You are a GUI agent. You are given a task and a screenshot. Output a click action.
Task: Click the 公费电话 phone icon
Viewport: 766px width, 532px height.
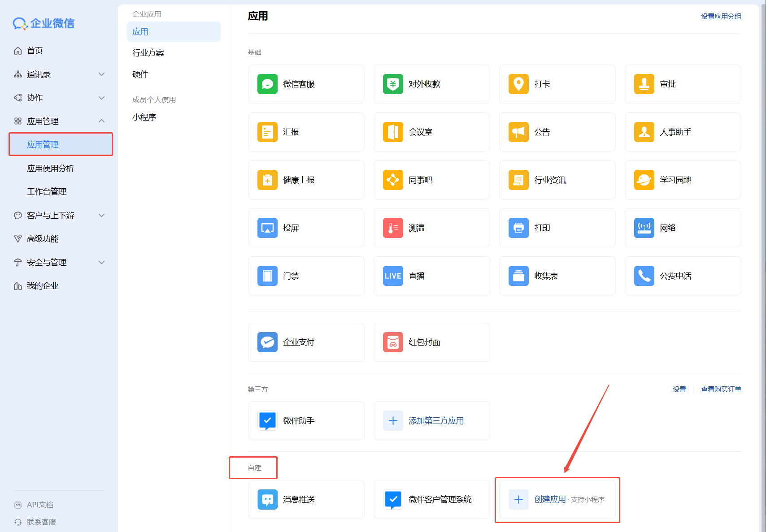pyautogui.click(x=644, y=276)
